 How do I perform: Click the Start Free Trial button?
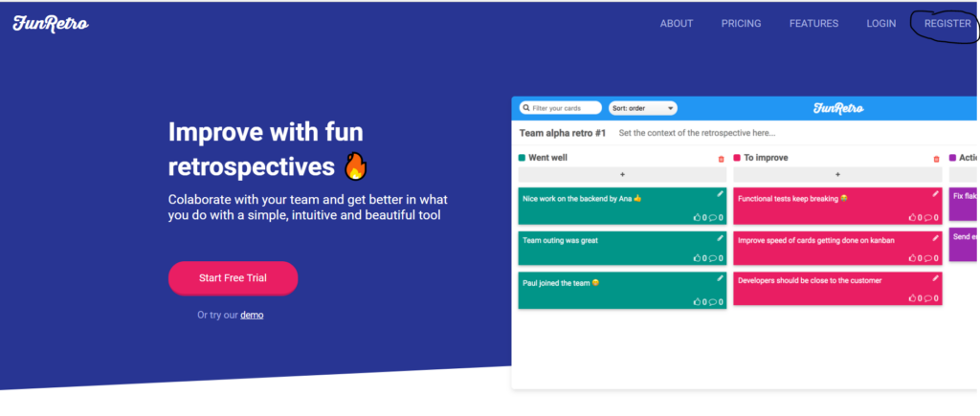coord(233,278)
